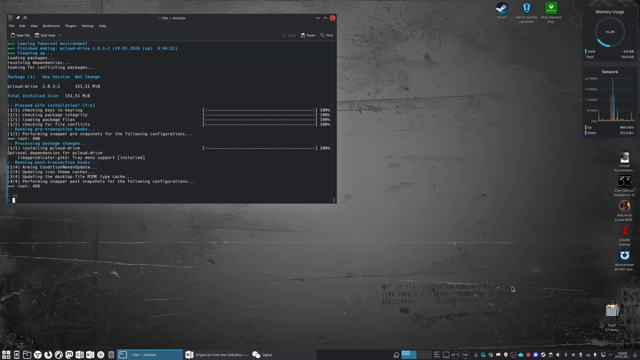Screen dimensions: 640x360
Task: Open the application launcher in the taskbar
Action: [x=6, y=355]
